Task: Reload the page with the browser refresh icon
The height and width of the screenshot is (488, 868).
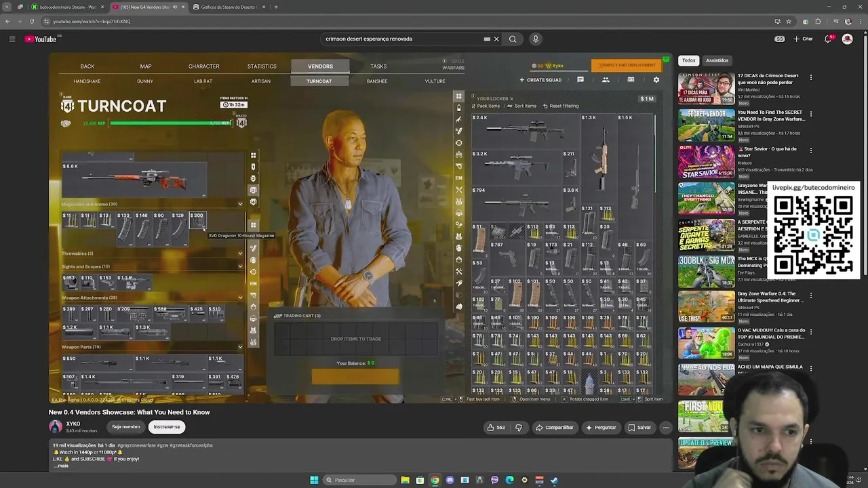Action: [x=32, y=21]
